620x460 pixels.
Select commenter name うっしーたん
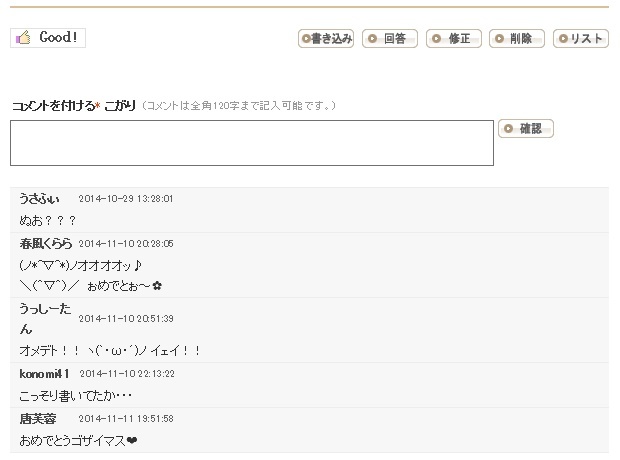point(45,318)
